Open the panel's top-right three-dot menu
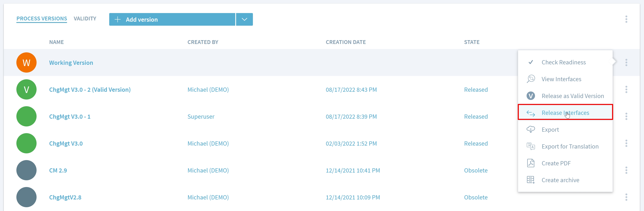Viewport: 644px width, 211px height. pyautogui.click(x=626, y=19)
